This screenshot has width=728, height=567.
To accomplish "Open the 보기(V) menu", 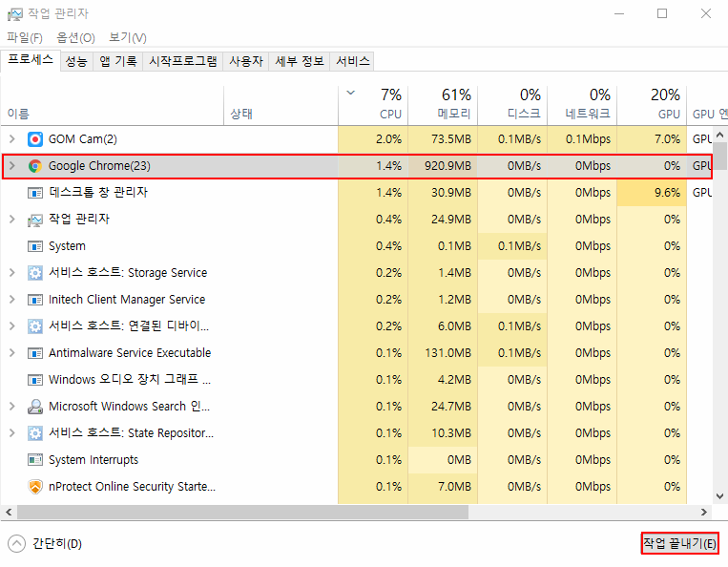I will pyautogui.click(x=128, y=37).
